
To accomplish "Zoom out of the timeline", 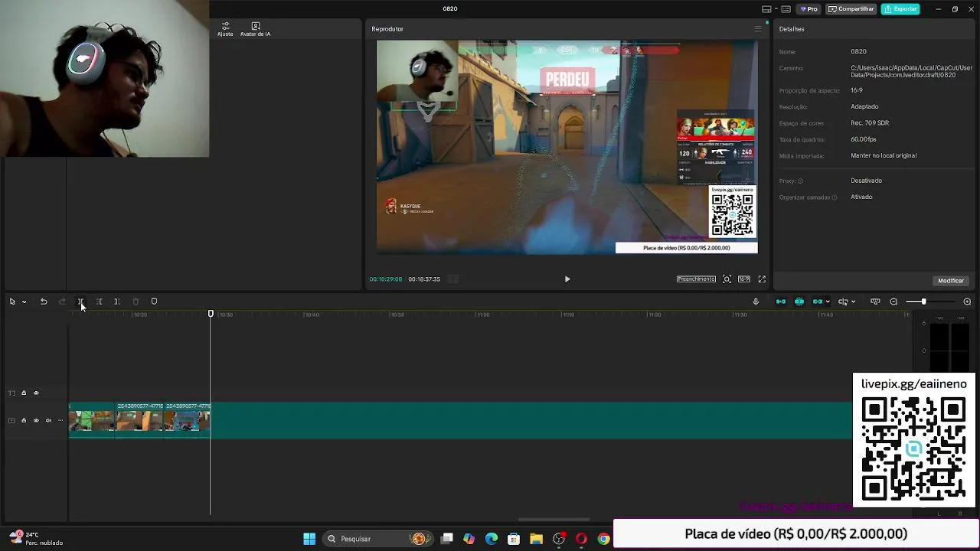I will [x=893, y=302].
